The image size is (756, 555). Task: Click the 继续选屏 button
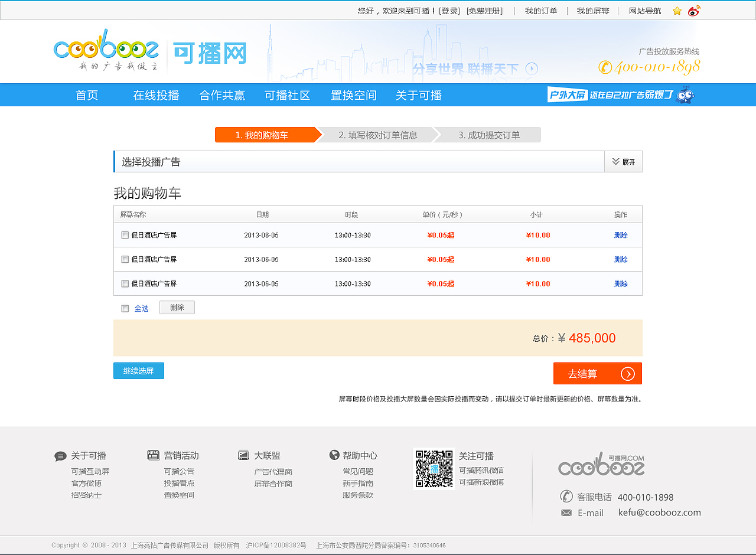tap(138, 370)
